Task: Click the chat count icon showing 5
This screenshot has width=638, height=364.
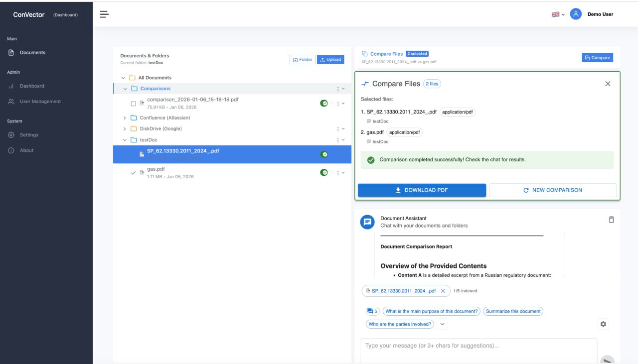Action: point(372,311)
